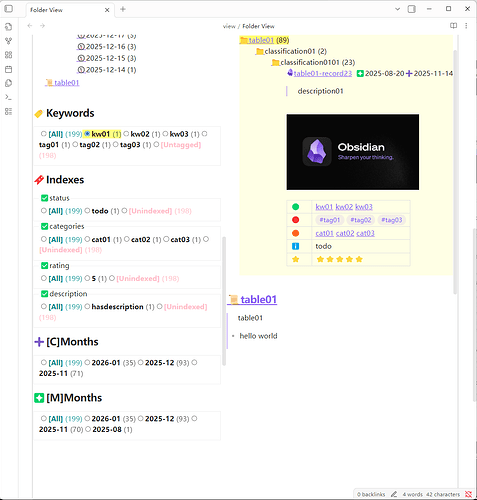Open the more options vertical dots menu

click(466, 26)
